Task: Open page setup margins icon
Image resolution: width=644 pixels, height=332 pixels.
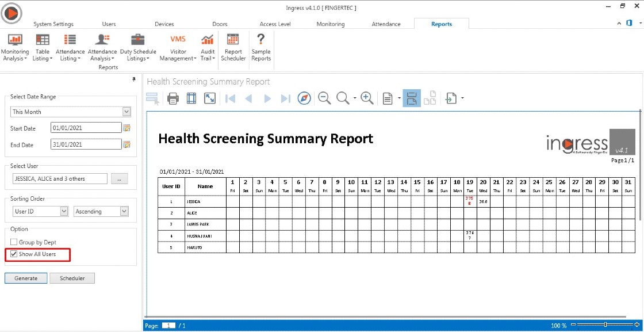Action: tap(191, 98)
